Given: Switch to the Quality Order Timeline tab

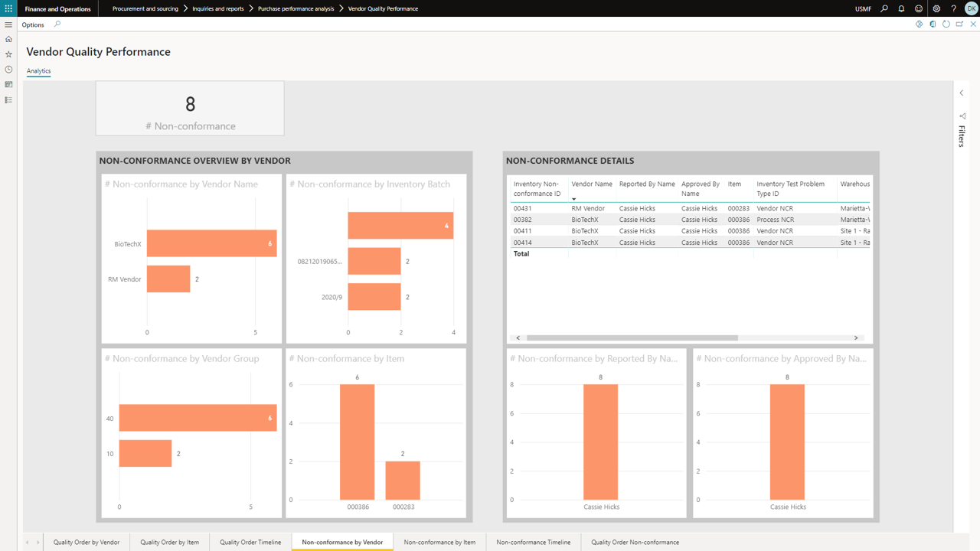Looking at the screenshot, I should [x=250, y=541].
